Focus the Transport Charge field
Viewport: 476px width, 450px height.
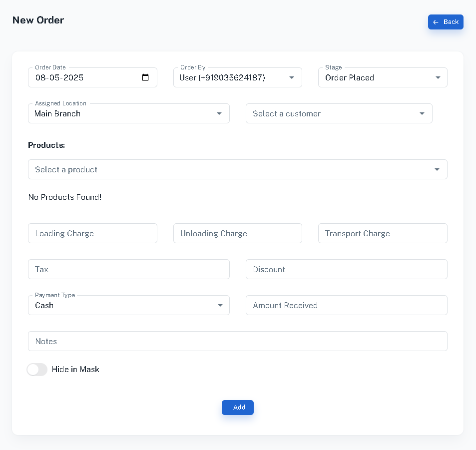click(383, 233)
